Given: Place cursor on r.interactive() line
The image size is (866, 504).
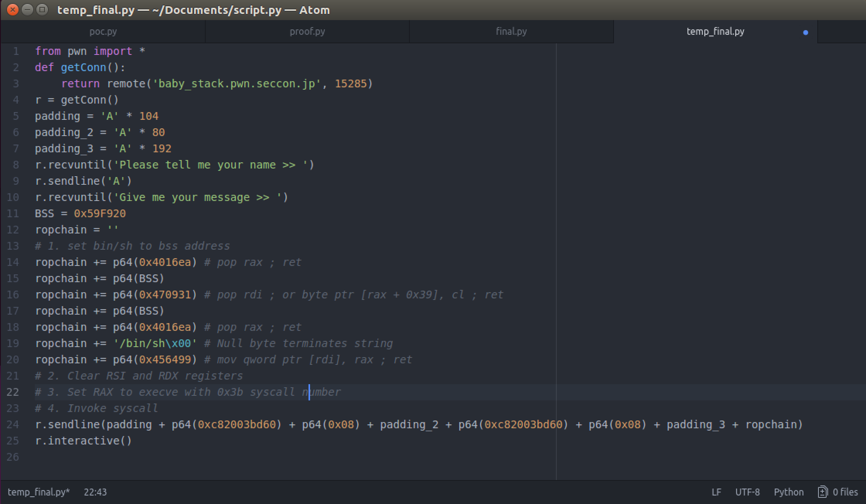Looking at the screenshot, I should [x=83, y=441].
